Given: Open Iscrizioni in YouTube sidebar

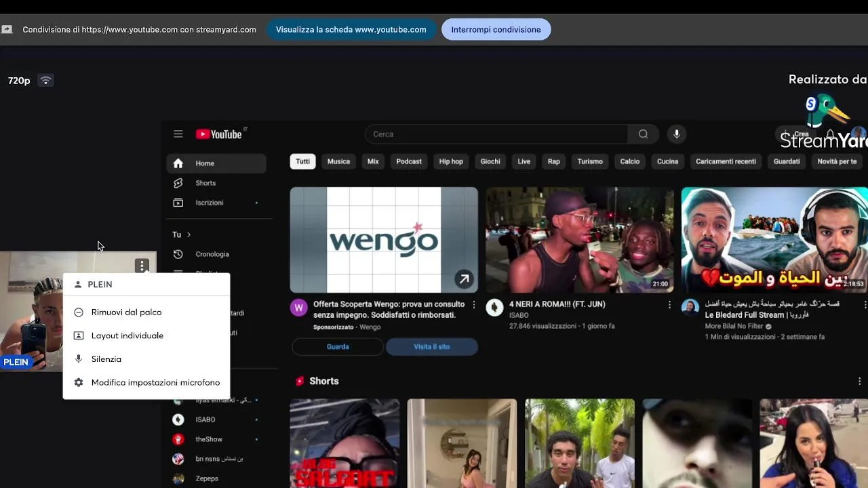Looking at the screenshot, I should [216, 203].
